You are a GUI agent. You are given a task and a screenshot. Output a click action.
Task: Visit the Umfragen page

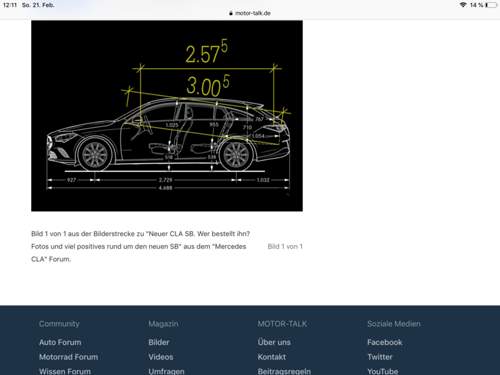coord(166,371)
